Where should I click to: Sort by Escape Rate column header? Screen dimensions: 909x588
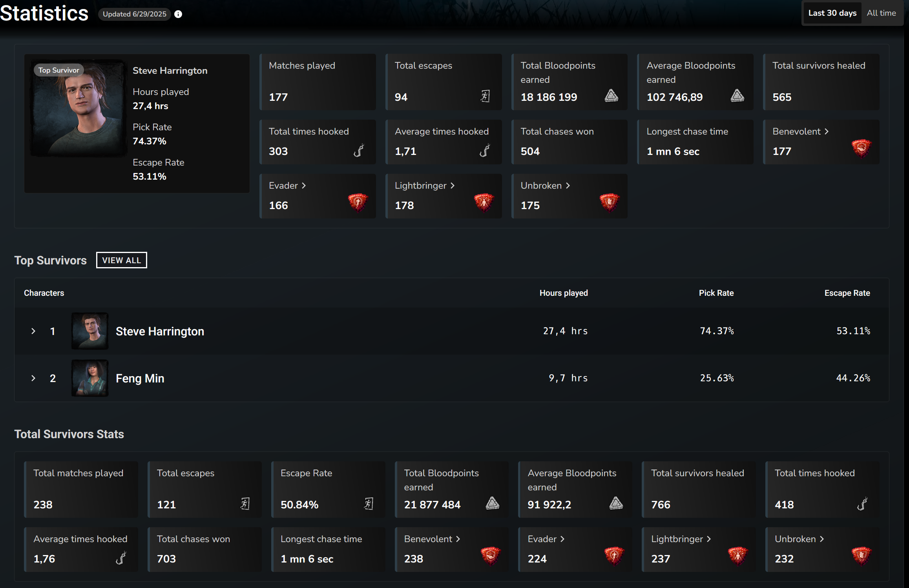(x=847, y=293)
